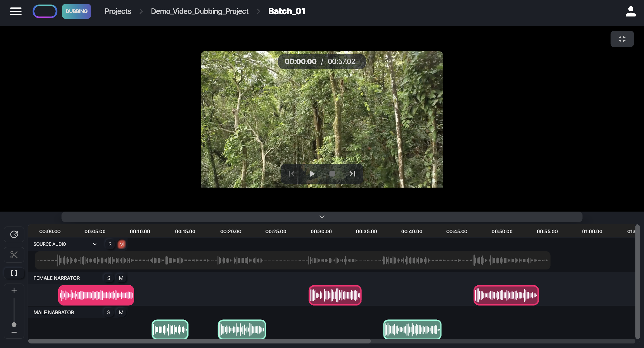Select the bracket range selection tool
The width and height of the screenshot is (644, 348).
14,273
